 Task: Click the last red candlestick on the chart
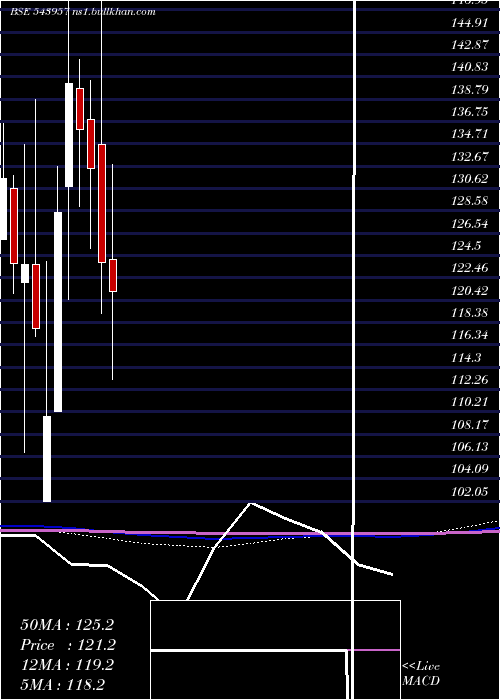tap(113, 275)
